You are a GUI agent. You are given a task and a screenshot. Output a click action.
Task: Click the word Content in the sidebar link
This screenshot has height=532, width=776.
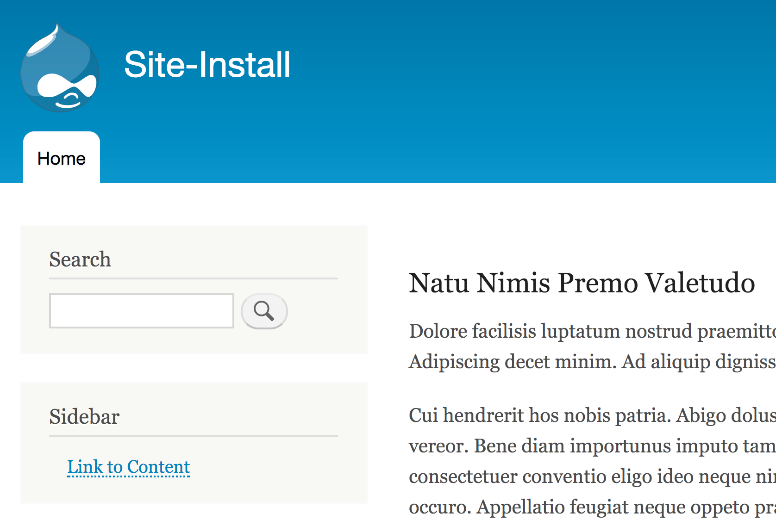(x=158, y=467)
